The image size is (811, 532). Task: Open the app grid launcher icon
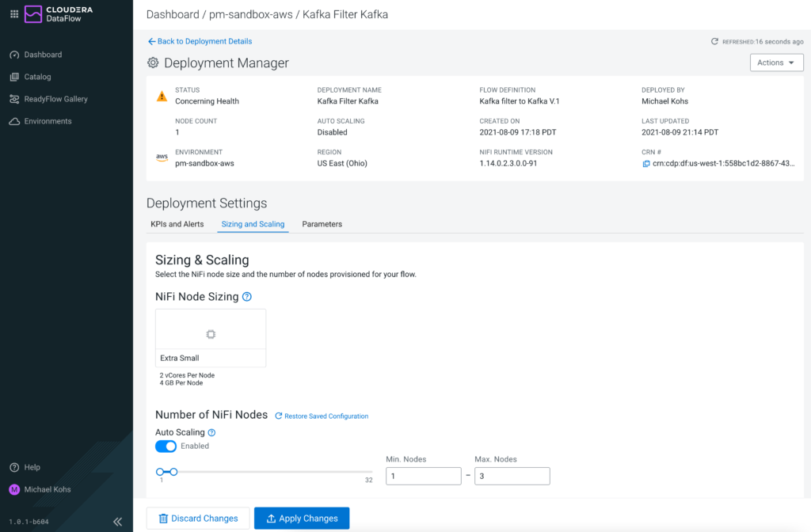13,14
